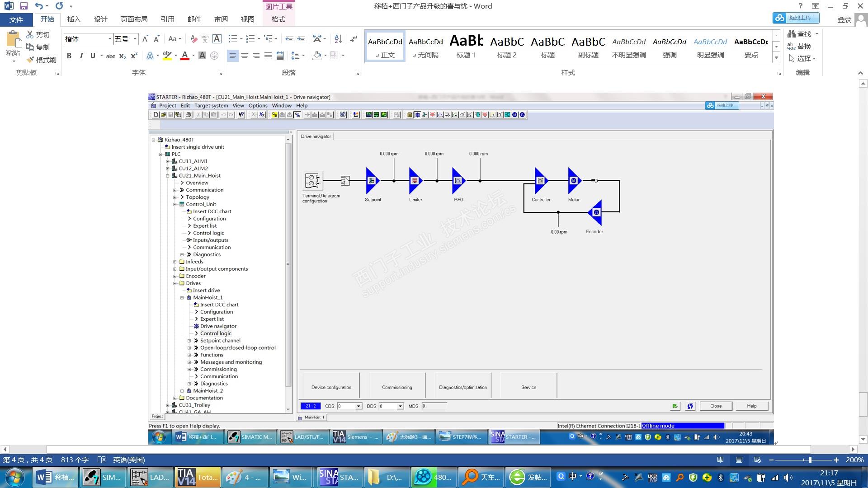The image size is (868, 488).
Task: Click the strikethrough icon
Action: [x=110, y=56]
